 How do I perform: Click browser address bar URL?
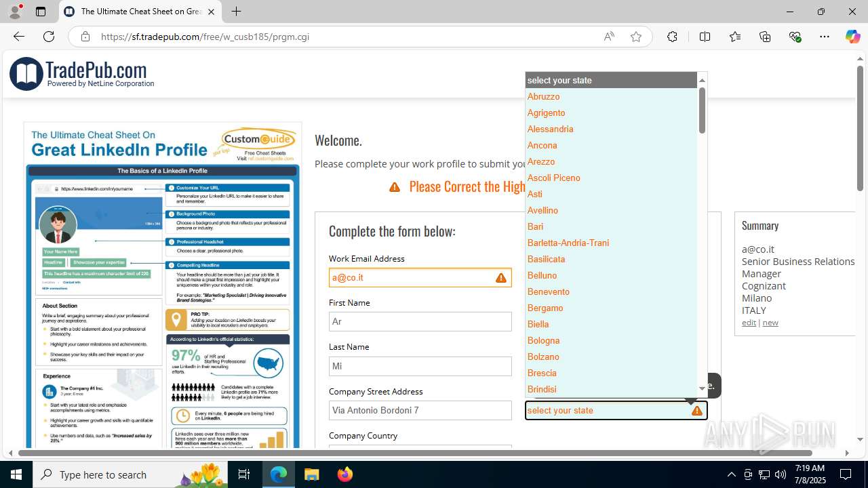pyautogui.click(x=205, y=37)
